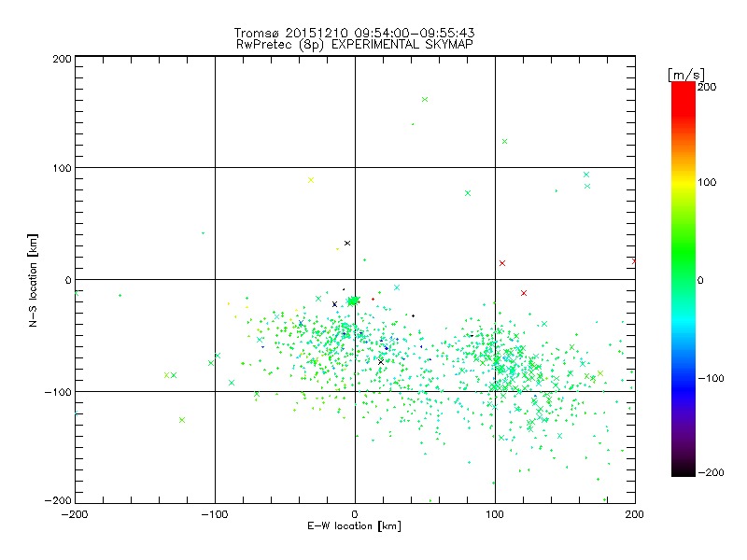Image resolution: width=747 pixels, height=560 pixels.
Task: Click the black cross marker near -5 km east, 30 km north
Action: pos(347,244)
